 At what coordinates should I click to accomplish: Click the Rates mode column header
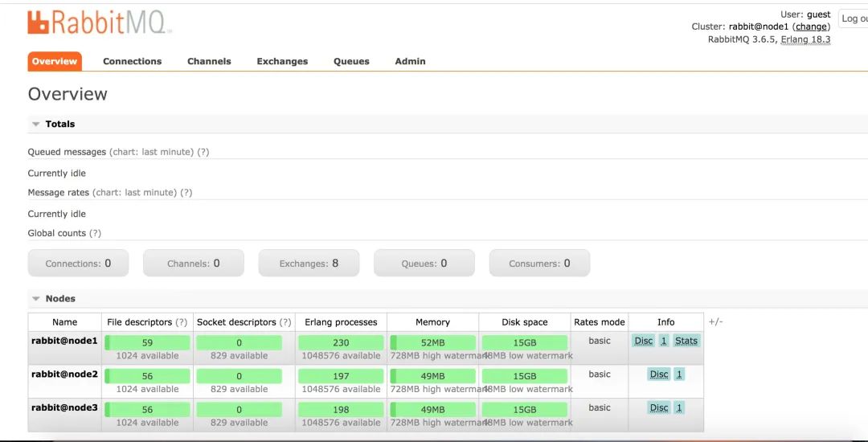click(x=600, y=322)
